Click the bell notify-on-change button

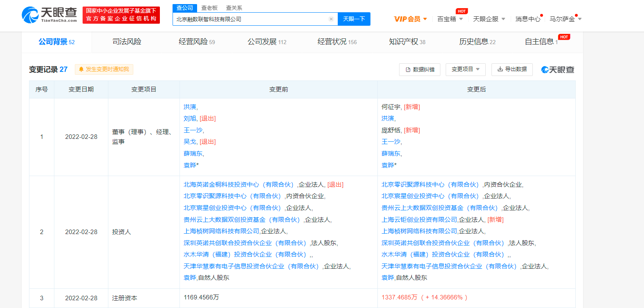[x=104, y=69]
